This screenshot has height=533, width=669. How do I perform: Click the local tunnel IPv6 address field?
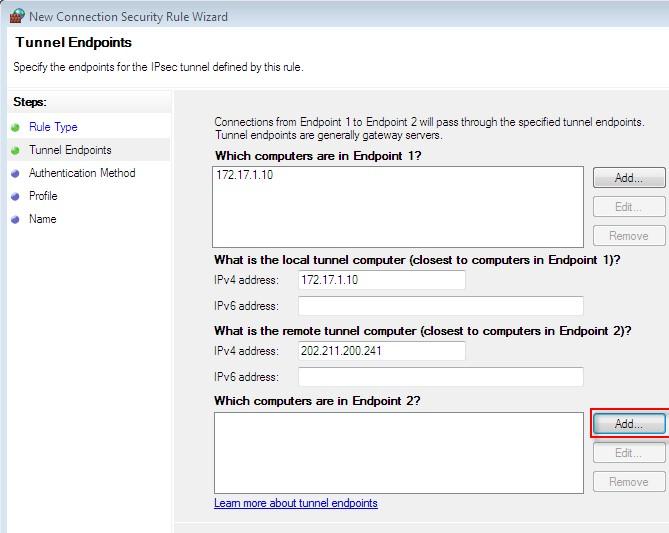coord(440,306)
